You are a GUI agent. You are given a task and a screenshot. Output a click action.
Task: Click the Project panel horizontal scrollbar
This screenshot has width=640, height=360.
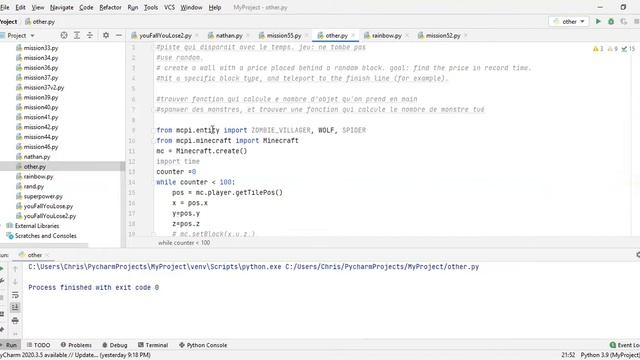point(44,245)
